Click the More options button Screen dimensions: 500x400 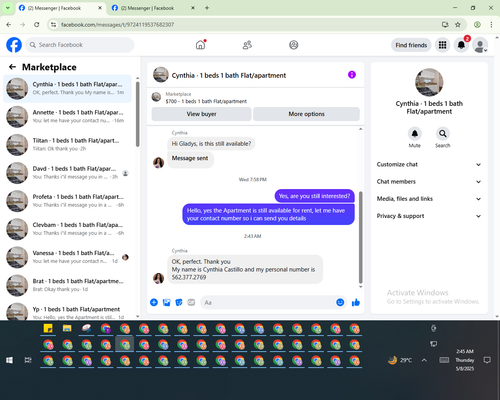306,114
